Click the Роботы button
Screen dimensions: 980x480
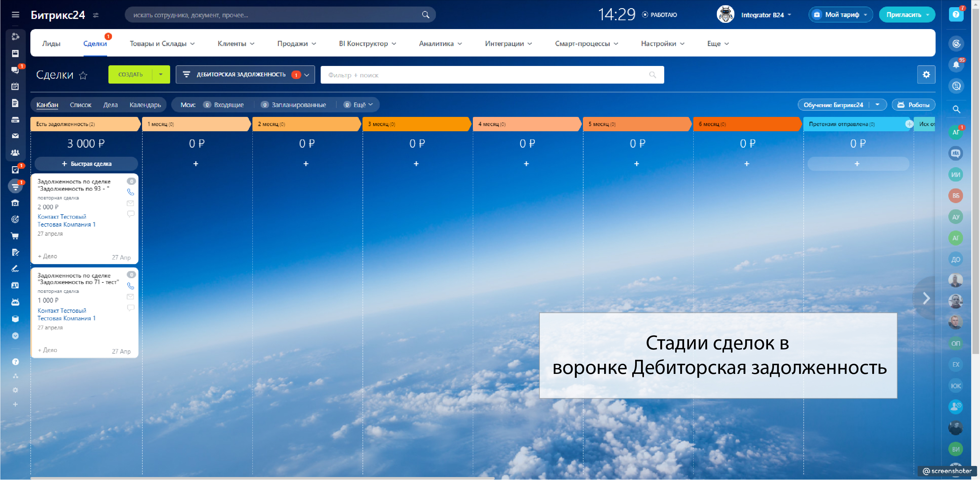click(913, 105)
